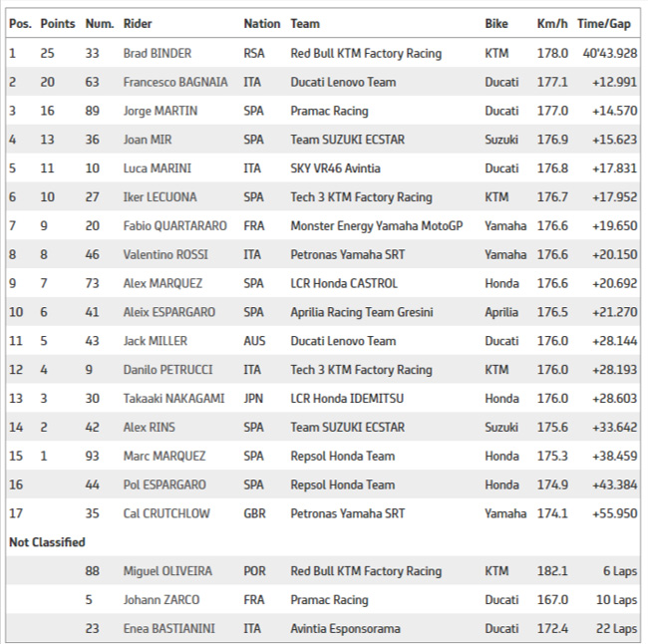Screen dimensions: 648x644
Task: Click the Km/h column header
Action: [552, 24]
